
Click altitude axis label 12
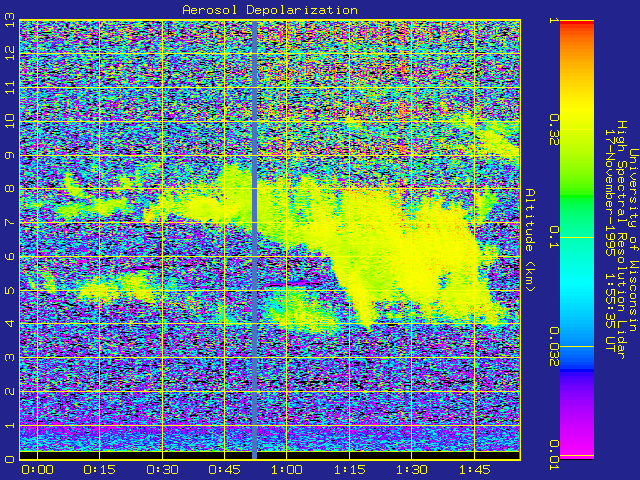click(x=10, y=53)
